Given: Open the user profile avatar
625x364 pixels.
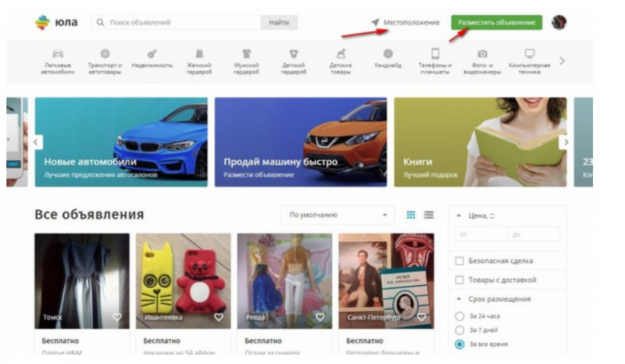Looking at the screenshot, I should pos(559,23).
